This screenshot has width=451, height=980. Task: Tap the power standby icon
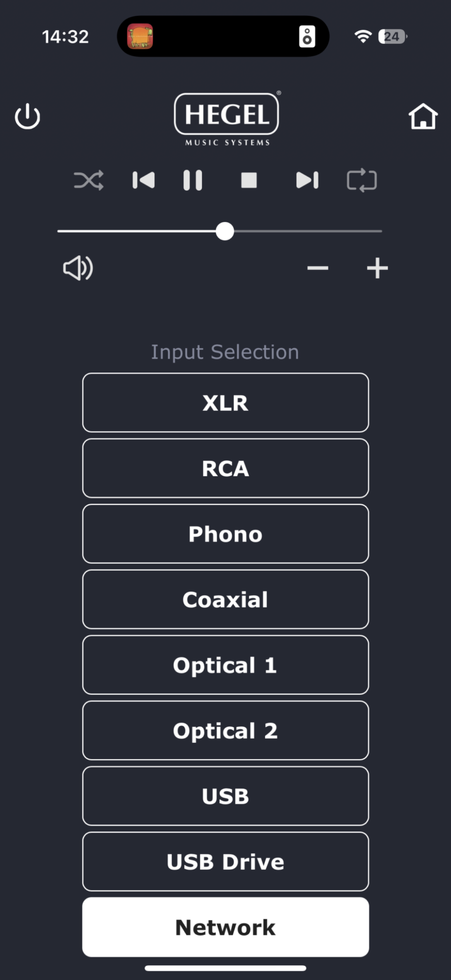pos(27,117)
